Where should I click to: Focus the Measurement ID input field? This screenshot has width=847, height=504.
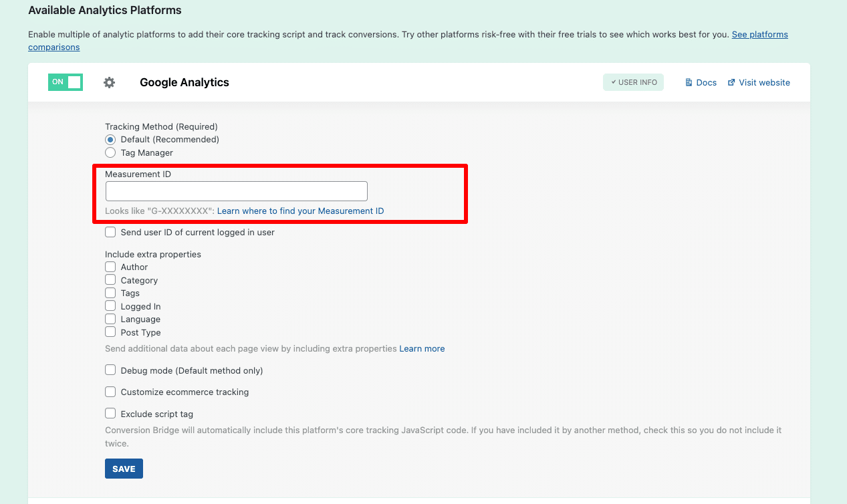click(237, 191)
